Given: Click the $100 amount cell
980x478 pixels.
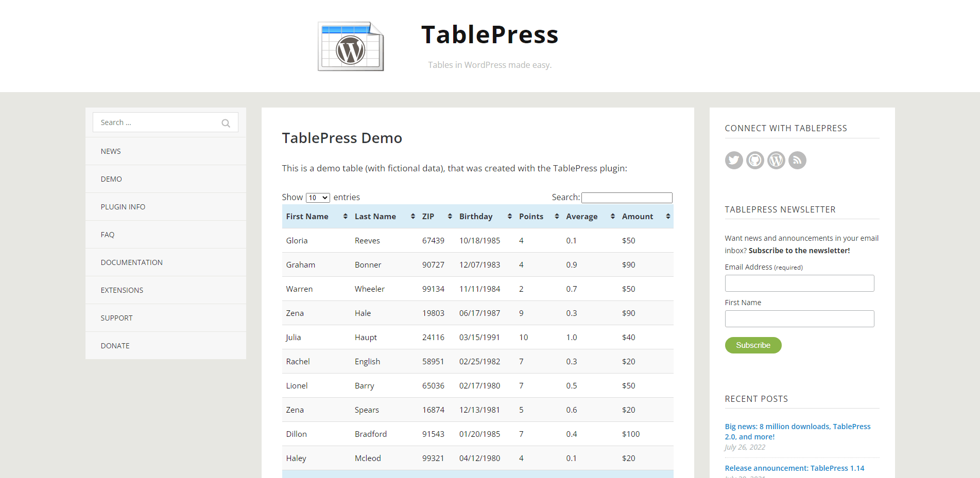Looking at the screenshot, I should click(646, 434).
